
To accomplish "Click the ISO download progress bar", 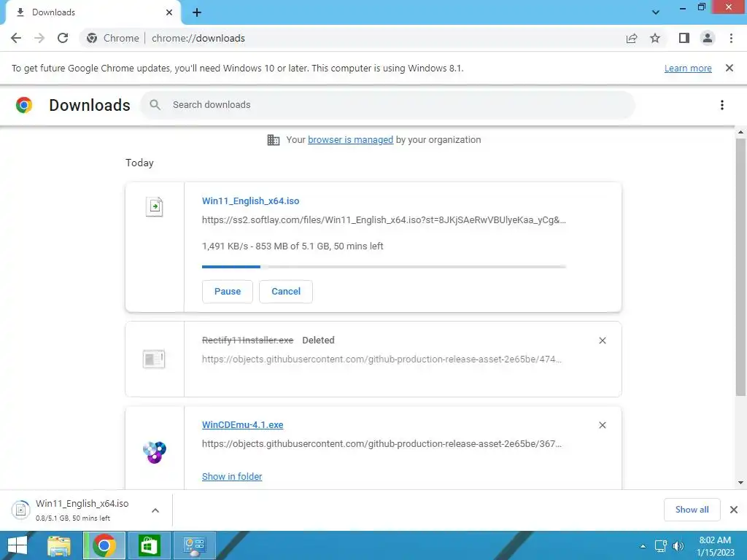I will (x=384, y=267).
